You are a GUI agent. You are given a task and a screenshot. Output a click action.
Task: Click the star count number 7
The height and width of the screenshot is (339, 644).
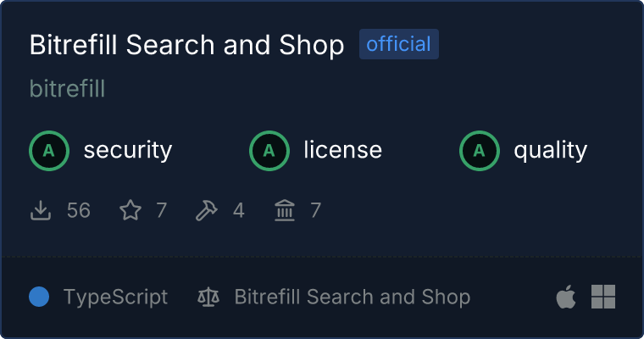(x=161, y=210)
